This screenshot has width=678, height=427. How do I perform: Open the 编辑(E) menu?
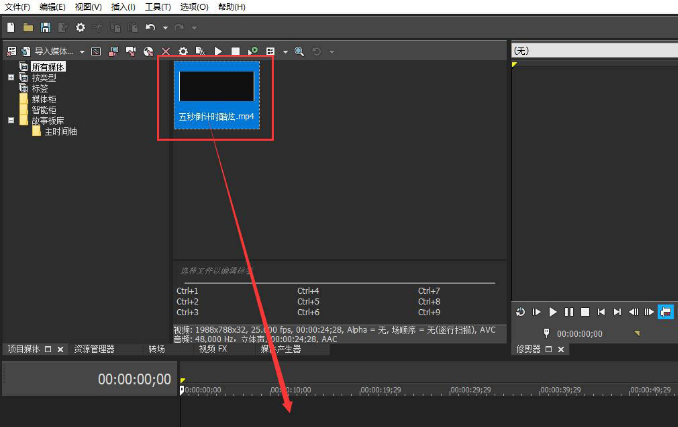point(52,7)
